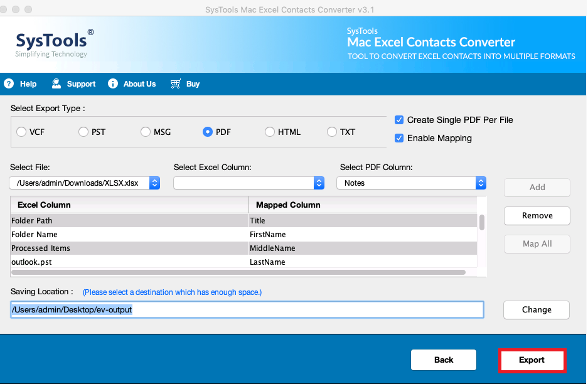Viewport: 588px width, 384px height.
Task: Click the Help question mark icon
Action: click(x=9, y=83)
